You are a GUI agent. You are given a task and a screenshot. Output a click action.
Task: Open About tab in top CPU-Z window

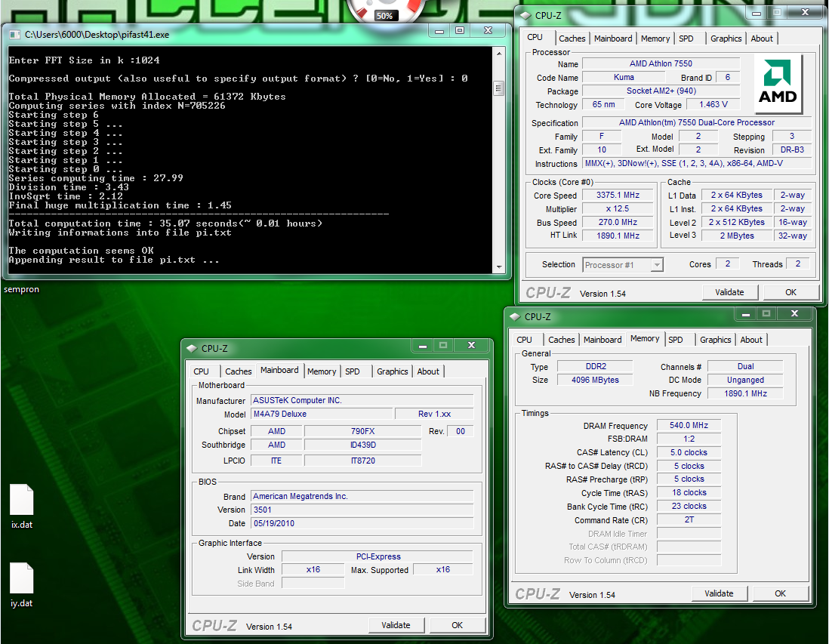(762, 39)
